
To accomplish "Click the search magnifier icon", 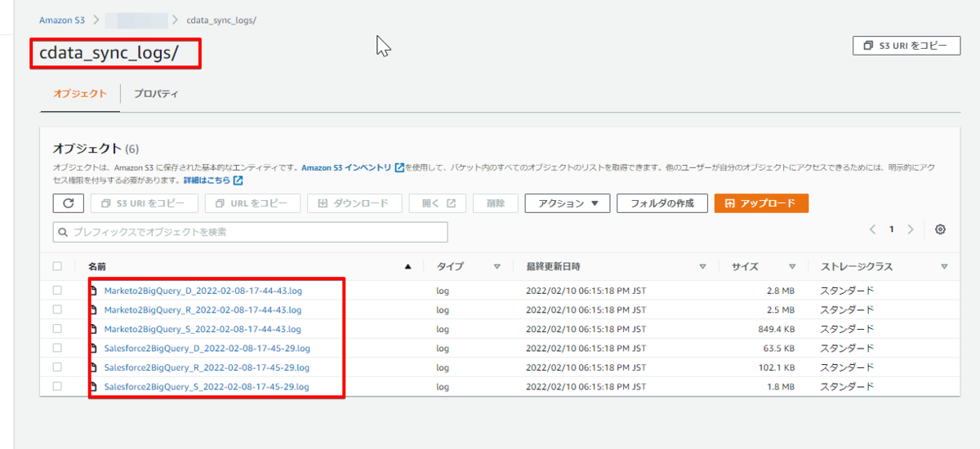I will tap(64, 232).
